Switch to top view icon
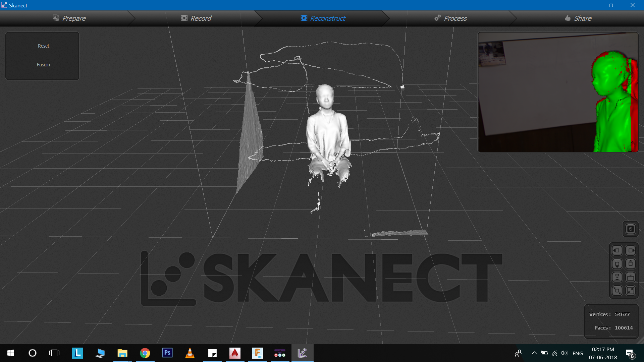This screenshot has width=644, height=362. tap(631, 264)
